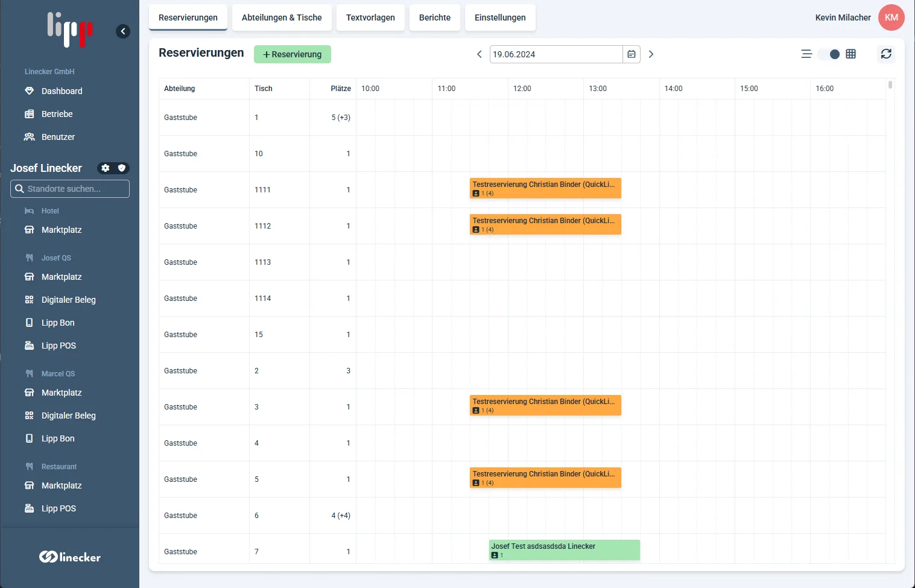
Task: Go to the next day arrow
Action: pyautogui.click(x=651, y=54)
